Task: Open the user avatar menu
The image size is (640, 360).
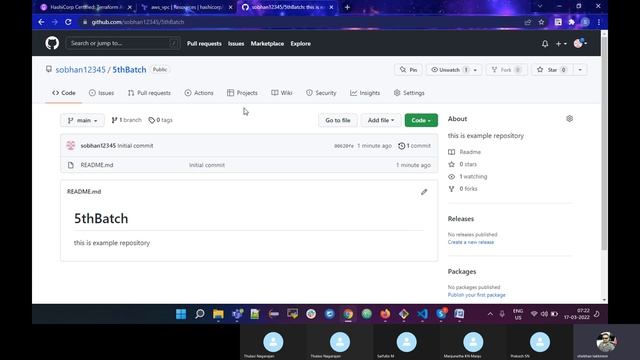Action: [x=580, y=43]
